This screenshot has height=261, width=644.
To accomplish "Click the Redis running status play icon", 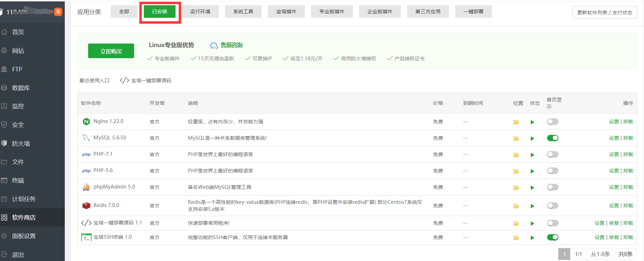I will [532, 206].
